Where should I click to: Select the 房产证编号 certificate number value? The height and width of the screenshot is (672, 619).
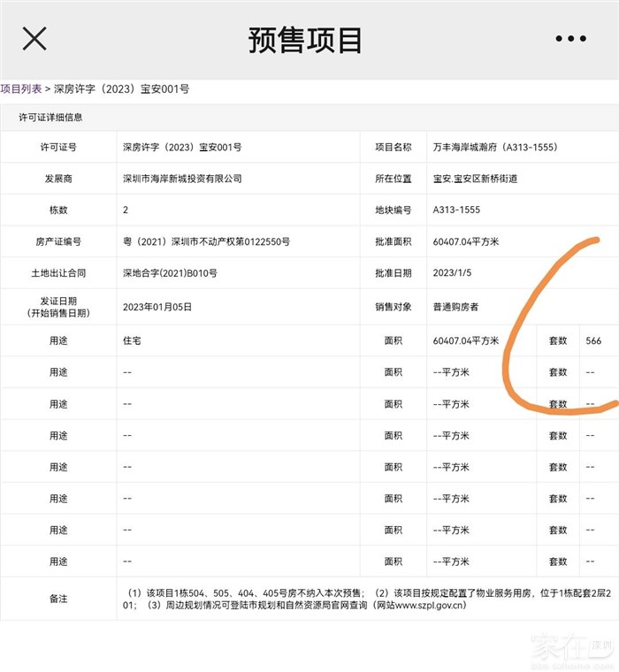tap(206, 241)
